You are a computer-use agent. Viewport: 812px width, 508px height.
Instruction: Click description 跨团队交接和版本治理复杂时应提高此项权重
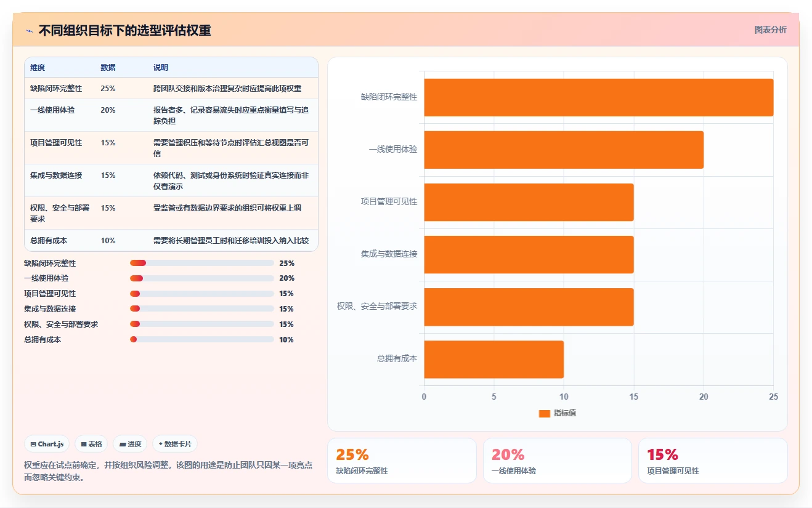pos(227,89)
